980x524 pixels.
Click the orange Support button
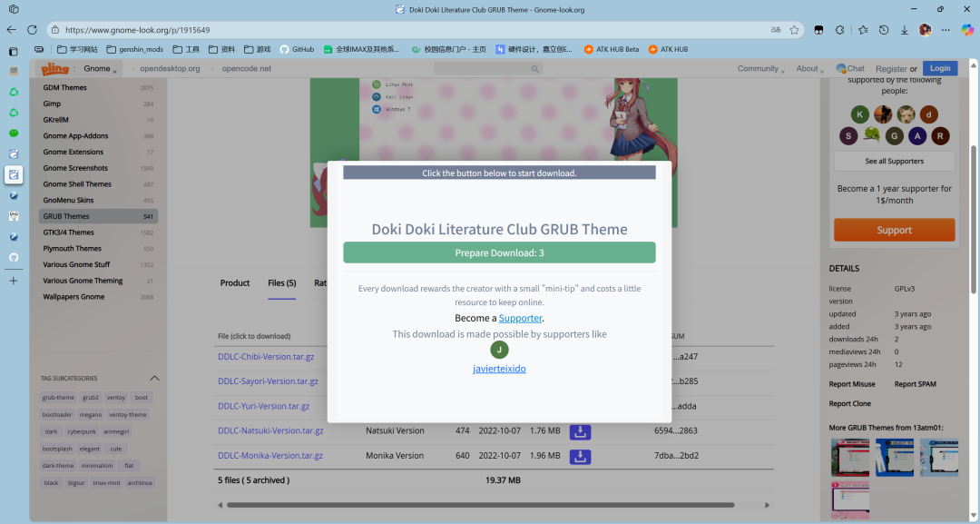click(x=894, y=230)
